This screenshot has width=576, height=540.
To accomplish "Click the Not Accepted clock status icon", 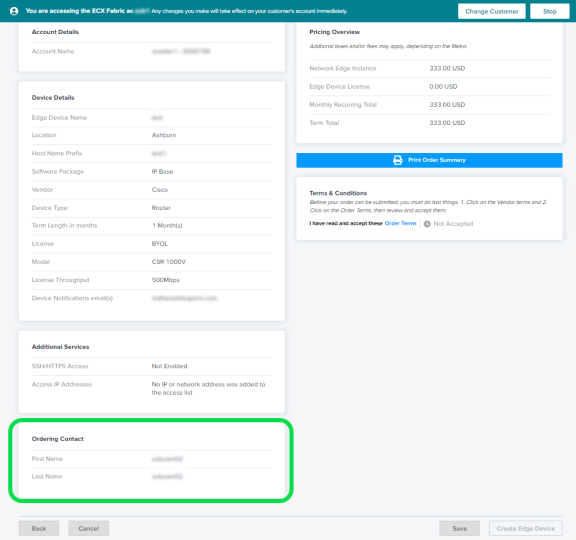I will (427, 224).
